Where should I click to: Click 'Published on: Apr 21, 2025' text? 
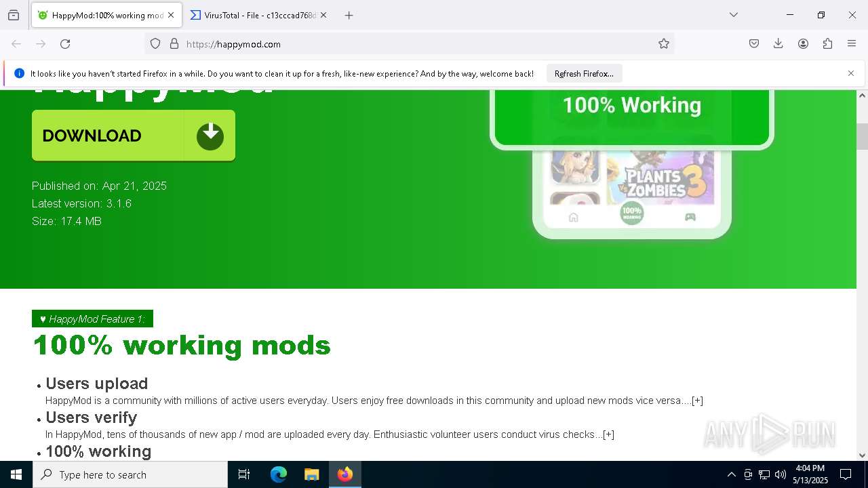[x=99, y=186]
